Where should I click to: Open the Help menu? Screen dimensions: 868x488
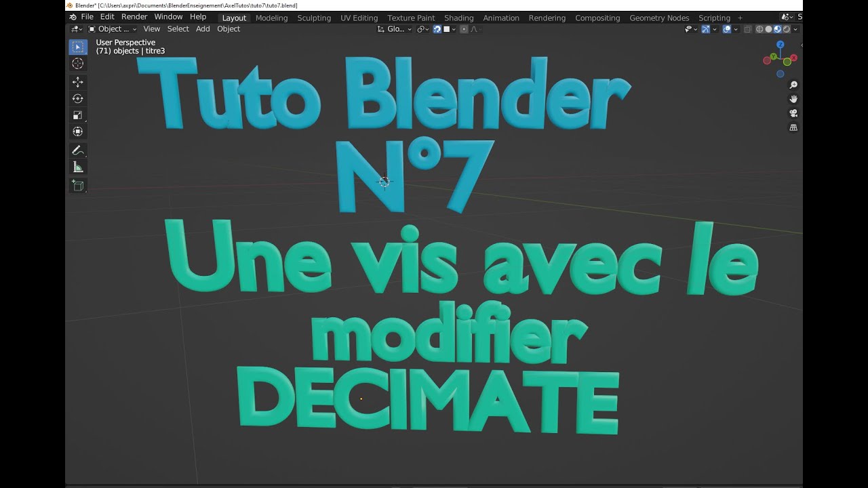[198, 17]
